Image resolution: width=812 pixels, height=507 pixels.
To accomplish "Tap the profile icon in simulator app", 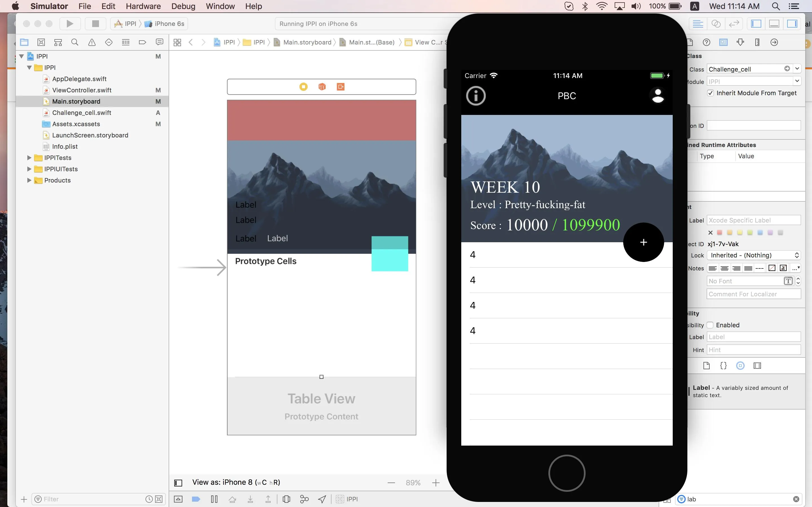I will [658, 96].
